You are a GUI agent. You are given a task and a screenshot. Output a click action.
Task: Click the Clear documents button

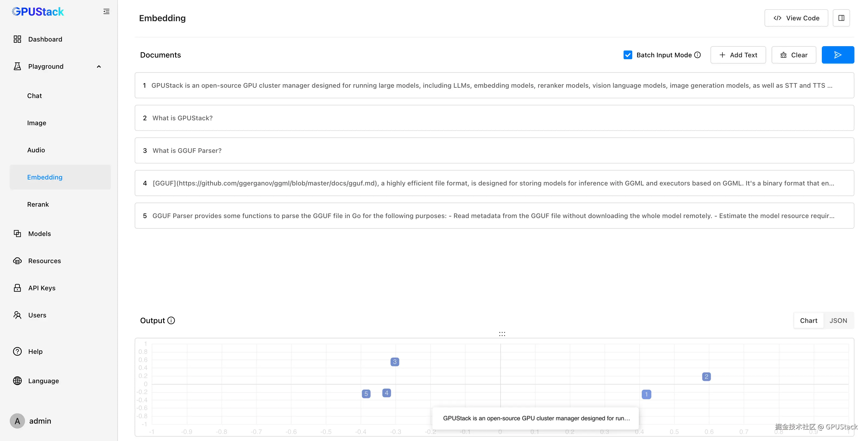(x=794, y=55)
